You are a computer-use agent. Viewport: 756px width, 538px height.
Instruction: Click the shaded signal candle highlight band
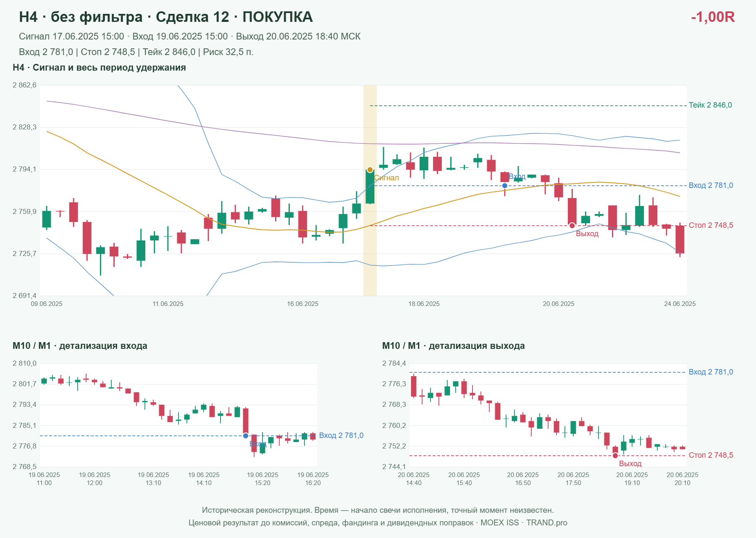pyautogui.click(x=370, y=190)
